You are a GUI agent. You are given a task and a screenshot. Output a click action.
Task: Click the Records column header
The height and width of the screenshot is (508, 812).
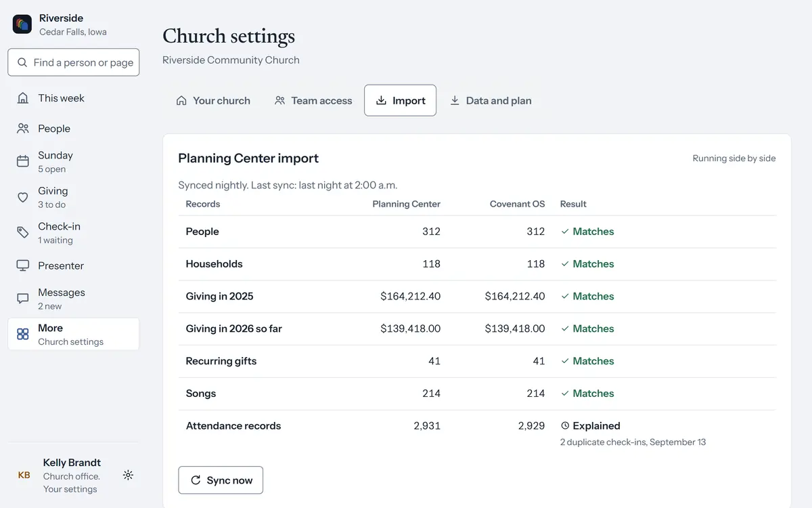point(203,204)
